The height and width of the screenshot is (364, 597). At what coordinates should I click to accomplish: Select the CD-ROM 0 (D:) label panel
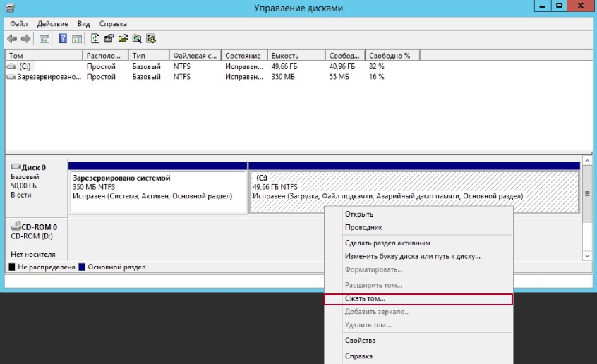37,240
